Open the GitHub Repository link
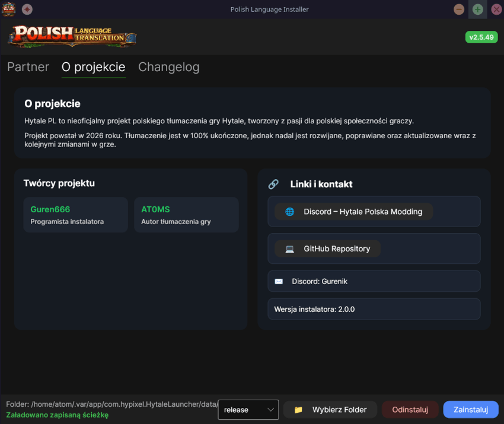504x424 pixels. [x=327, y=249]
